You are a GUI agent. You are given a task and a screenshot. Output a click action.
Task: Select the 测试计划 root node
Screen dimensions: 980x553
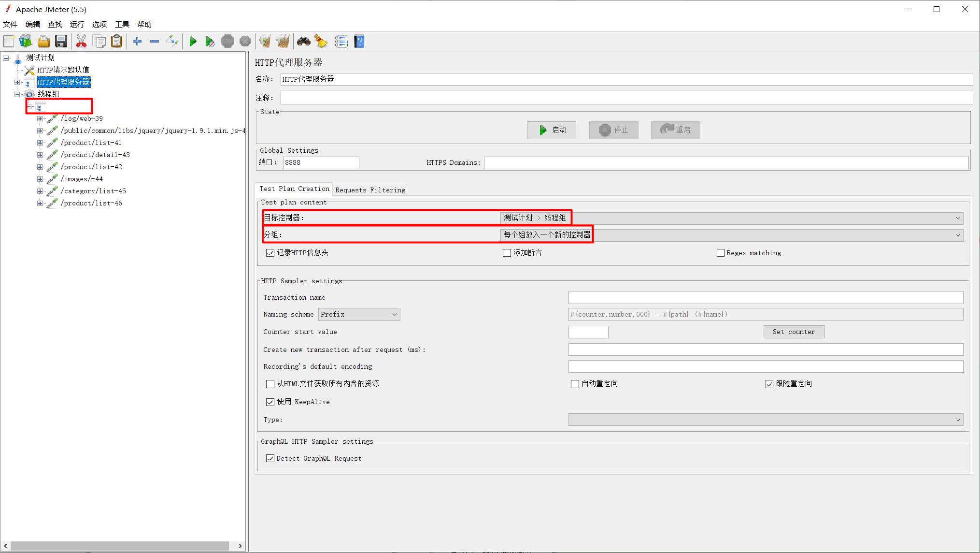[40, 58]
